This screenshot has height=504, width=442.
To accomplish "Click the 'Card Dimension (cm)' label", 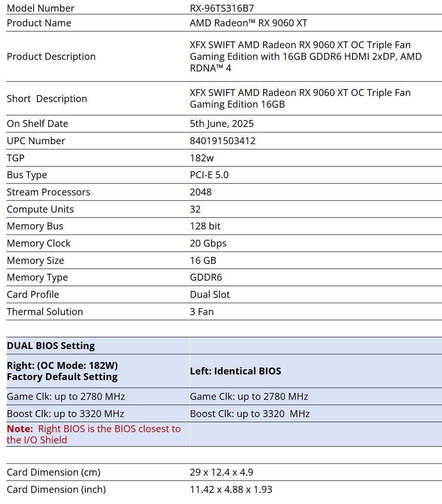I will pyautogui.click(x=54, y=472).
